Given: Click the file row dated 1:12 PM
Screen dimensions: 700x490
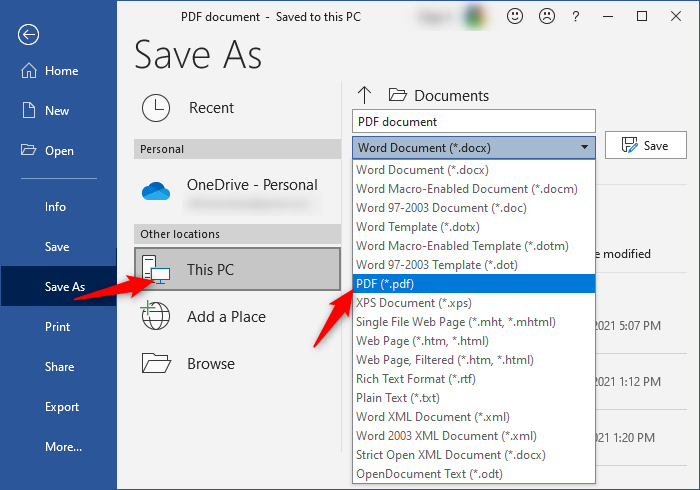Looking at the screenshot, I should [642, 382].
